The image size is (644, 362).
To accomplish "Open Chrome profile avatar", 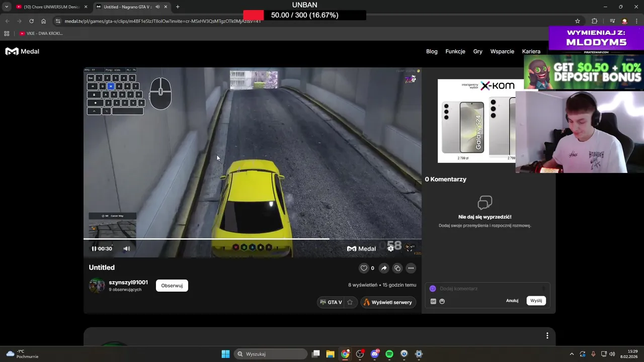I will tap(624, 21).
